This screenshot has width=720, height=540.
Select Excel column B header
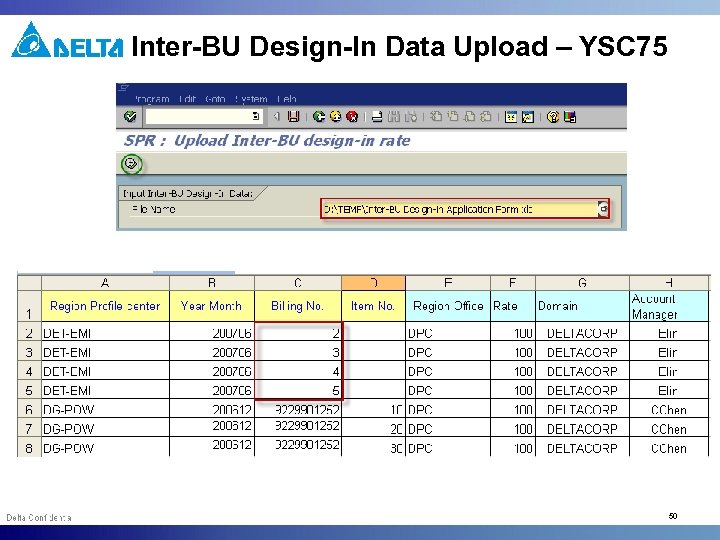(212, 283)
